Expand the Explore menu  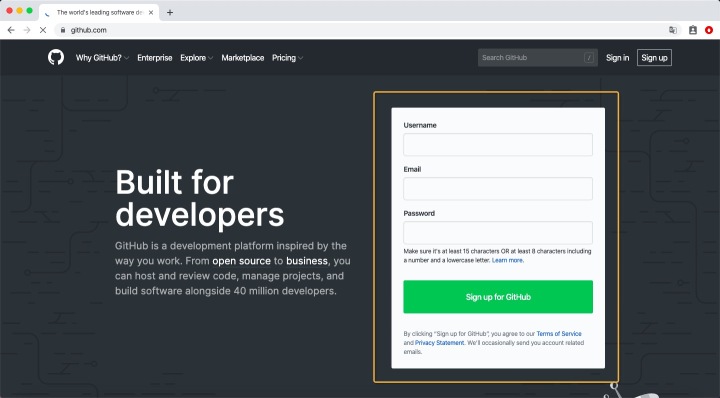[x=197, y=58]
